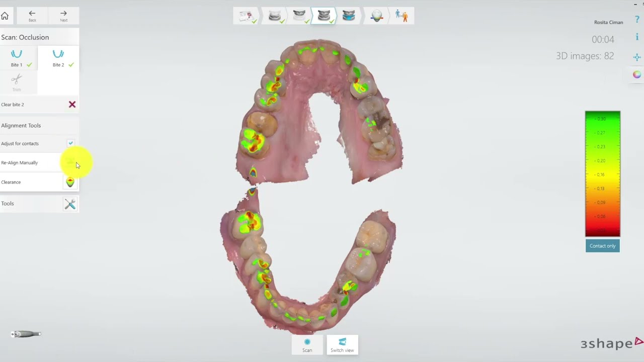Image resolution: width=644 pixels, height=362 pixels.
Task: Click the 3D images: 82 counter
Action: 585,56
